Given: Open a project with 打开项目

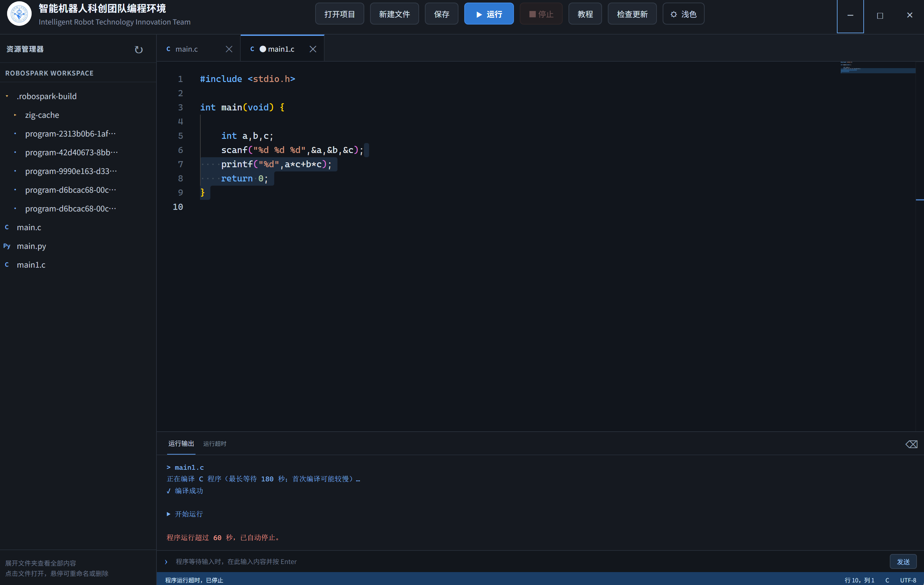Looking at the screenshot, I should coord(339,14).
